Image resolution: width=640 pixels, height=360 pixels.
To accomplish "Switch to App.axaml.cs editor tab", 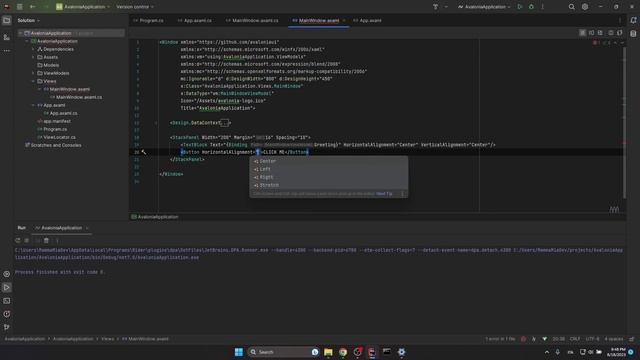I will tap(195, 20).
